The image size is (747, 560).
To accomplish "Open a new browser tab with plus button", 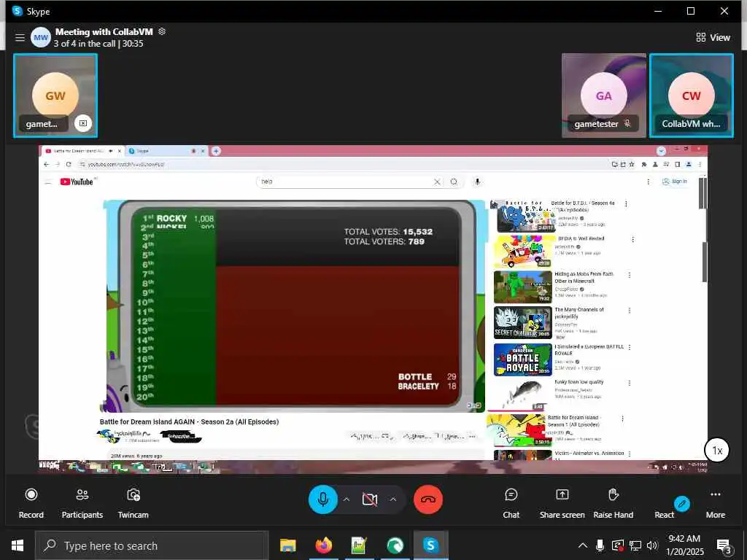I will [216, 151].
